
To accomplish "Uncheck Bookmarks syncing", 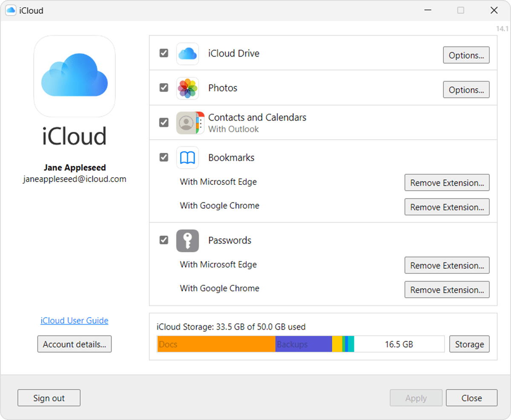I will pyautogui.click(x=164, y=157).
